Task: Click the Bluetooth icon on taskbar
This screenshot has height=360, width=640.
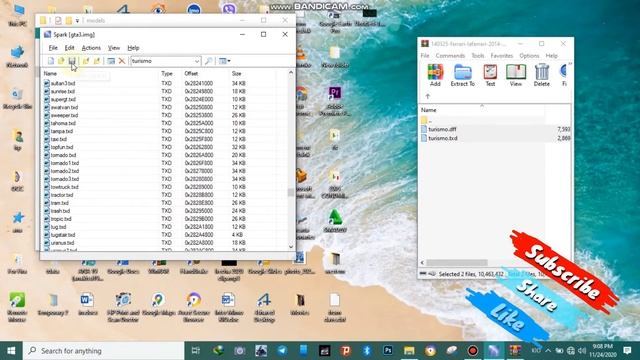Action: 367,351
